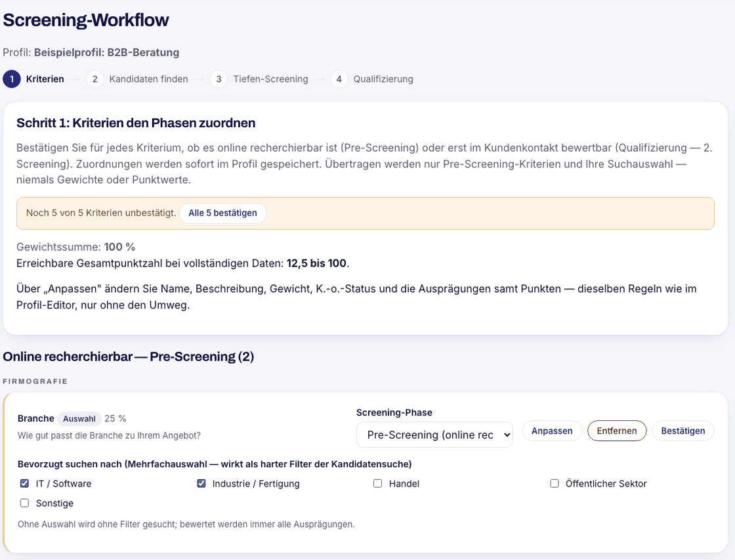Click the profile name 'Beispielprofil: B2B-Beratung'
The image size is (735, 560).
coord(106,52)
